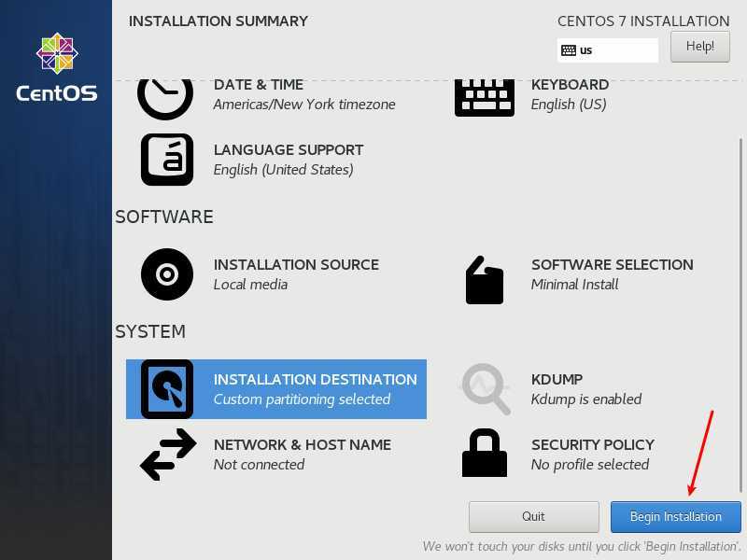
Task: Select the KEYBOARD heading
Action: click(x=570, y=85)
